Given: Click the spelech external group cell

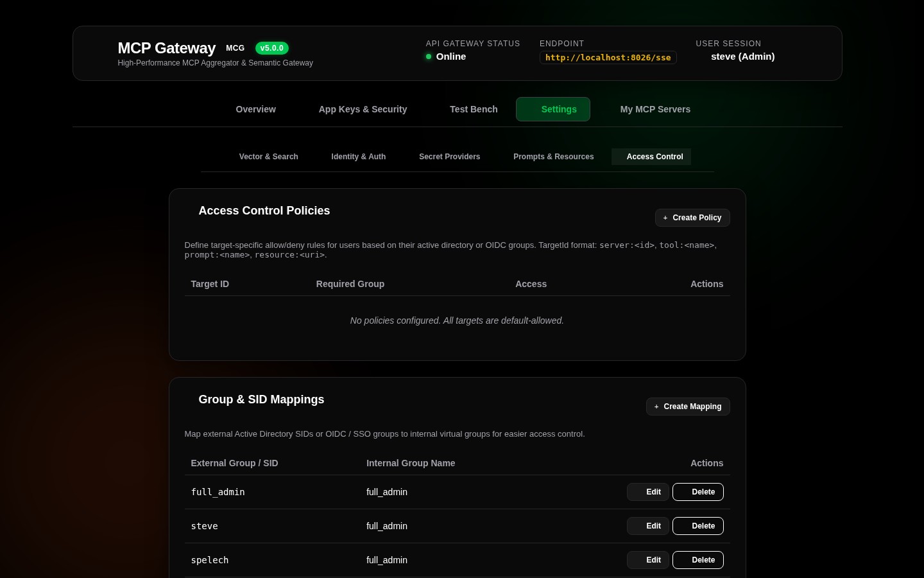Looking at the screenshot, I should (210, 560).
